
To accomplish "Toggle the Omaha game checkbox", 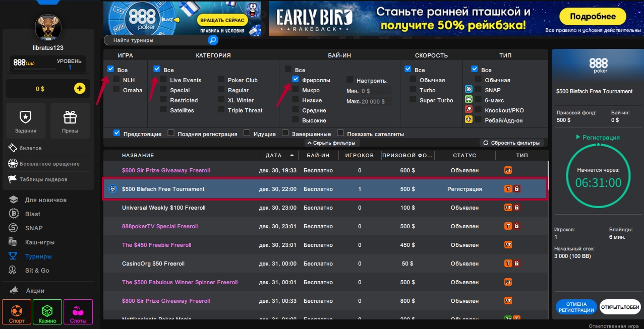I will [116, 90].
